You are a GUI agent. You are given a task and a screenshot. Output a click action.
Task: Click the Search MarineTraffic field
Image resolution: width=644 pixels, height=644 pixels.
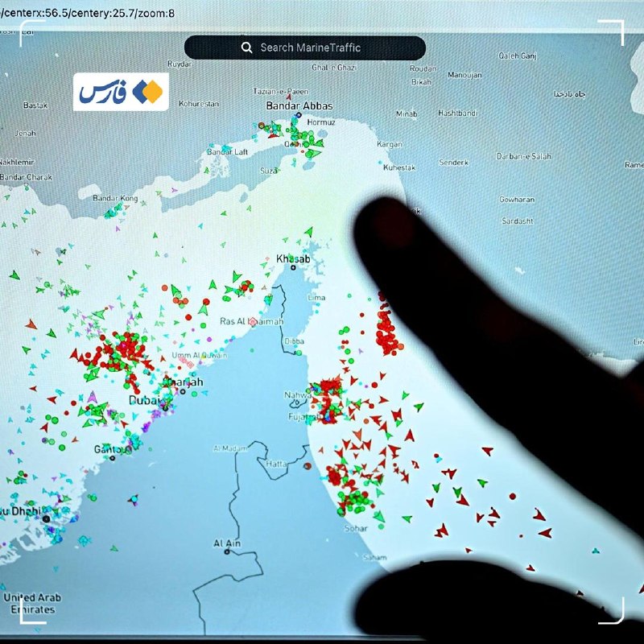pos(305,47)
